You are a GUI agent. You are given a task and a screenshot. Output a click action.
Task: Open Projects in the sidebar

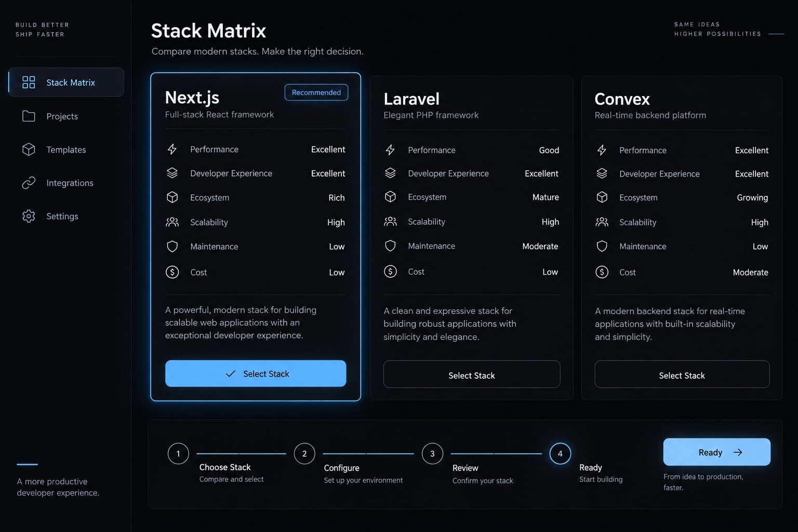click(x=66, y=116)
